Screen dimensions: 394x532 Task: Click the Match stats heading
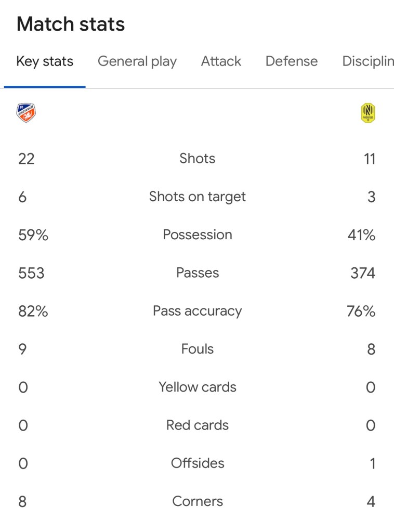click(x=71, y=24)
